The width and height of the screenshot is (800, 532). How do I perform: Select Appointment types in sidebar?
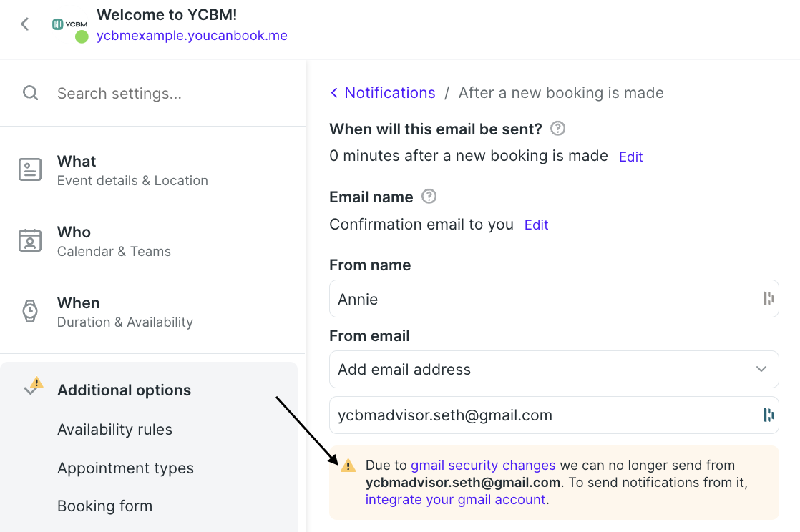125,468
